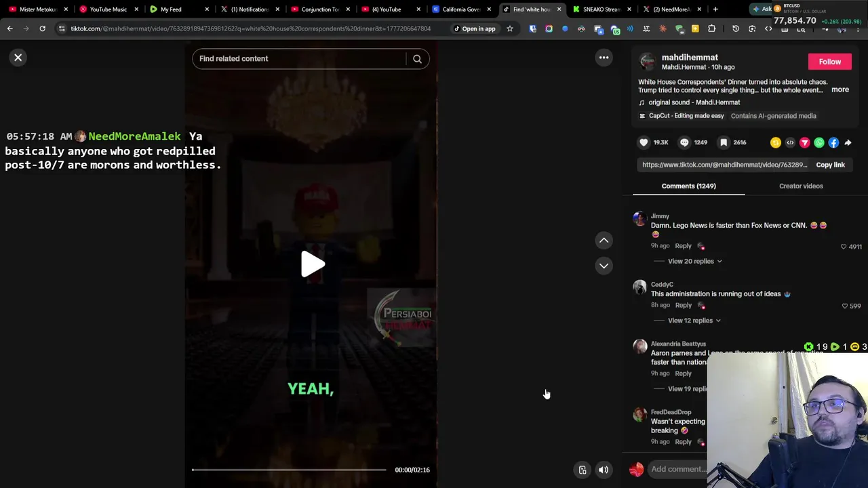The height and width of the screenshot is (488, 868).
Task: Reload the page in browser
Action: [x=42, y=28]
